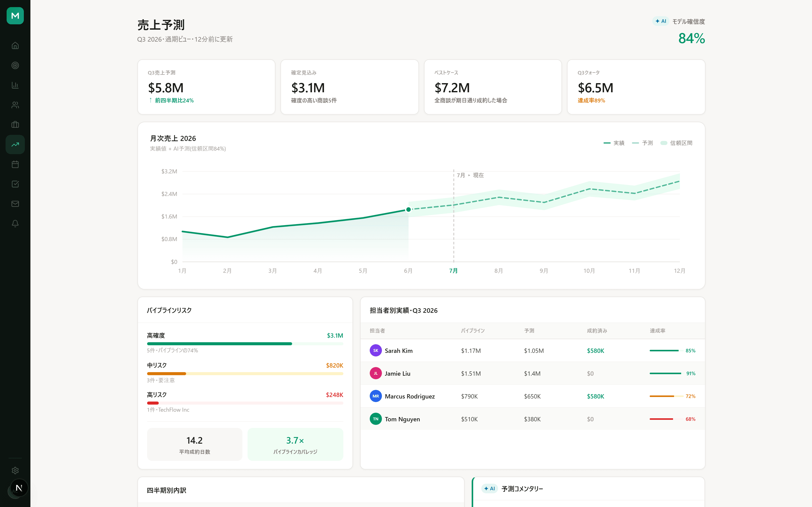This screenshot has width=812, height=507.
Task: Click Marcus Rodriguez's MR avatar
Action: point(376,396)
